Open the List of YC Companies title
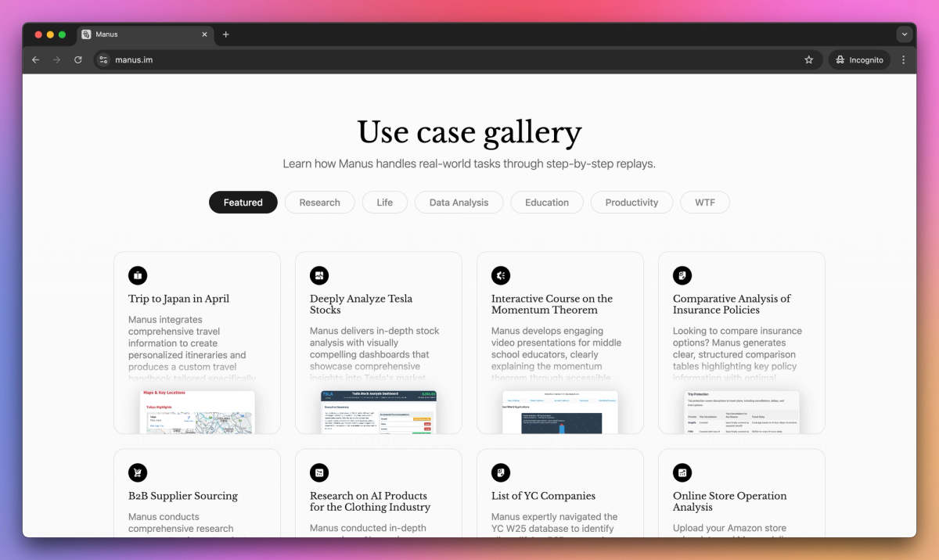 point(543,496)
